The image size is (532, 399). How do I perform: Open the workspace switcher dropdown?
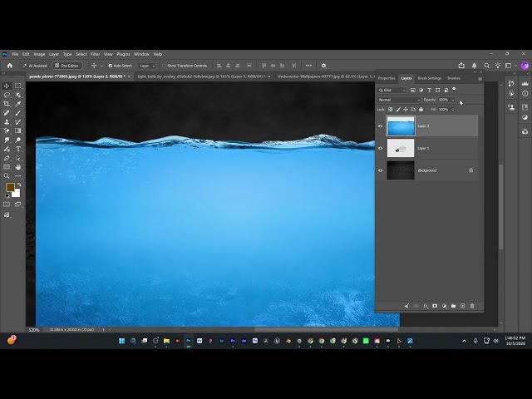510,66
